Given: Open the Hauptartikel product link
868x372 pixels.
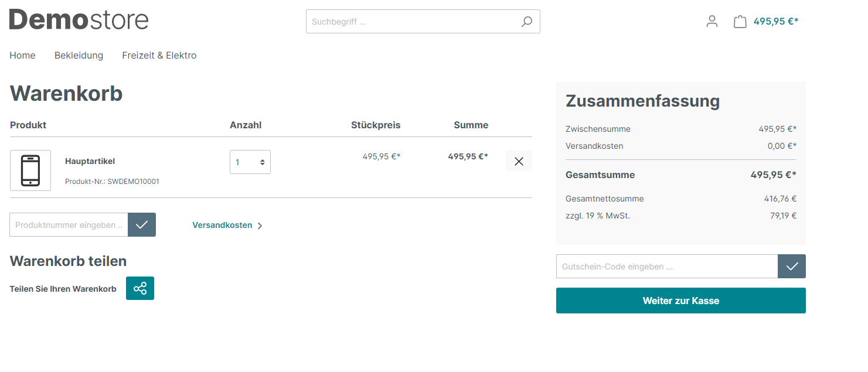Looking at the screenshot, I should [90, 161].
